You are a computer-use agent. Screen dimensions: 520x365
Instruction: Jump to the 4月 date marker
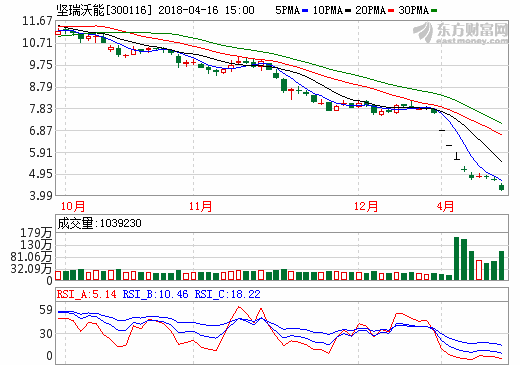[445, 206]
